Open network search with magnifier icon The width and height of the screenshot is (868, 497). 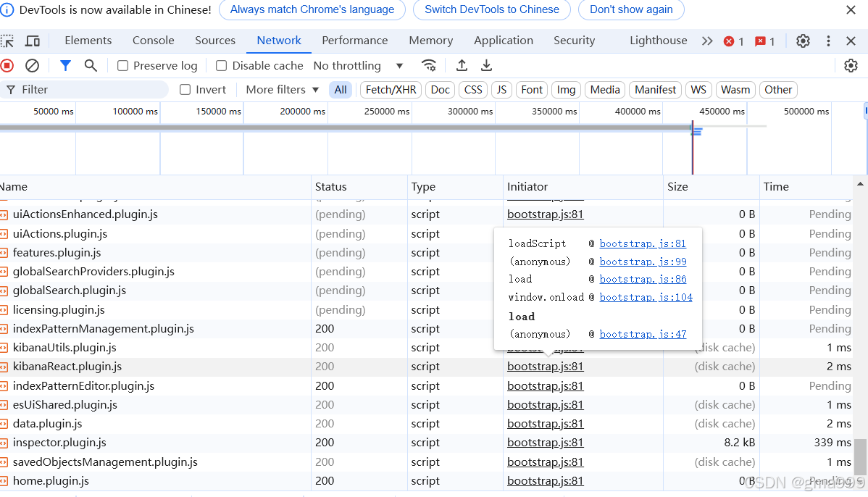[91, 66]
